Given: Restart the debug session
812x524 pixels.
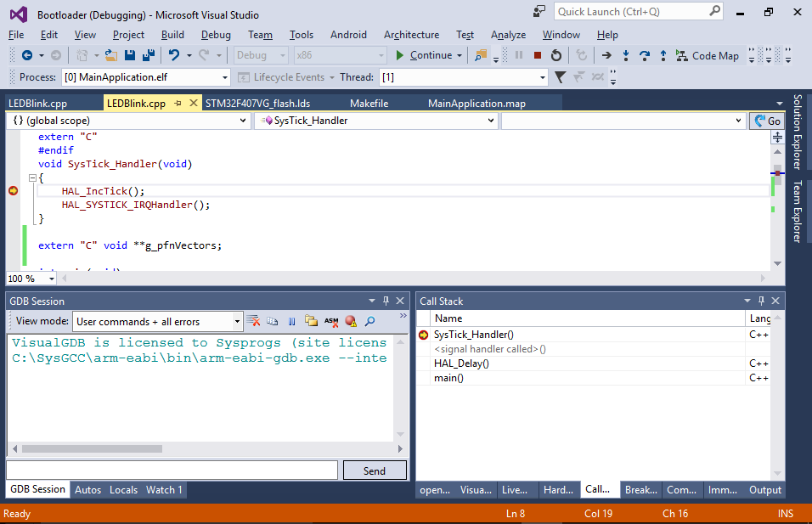Looking at the screenshot, I should (x=556, y=55).
